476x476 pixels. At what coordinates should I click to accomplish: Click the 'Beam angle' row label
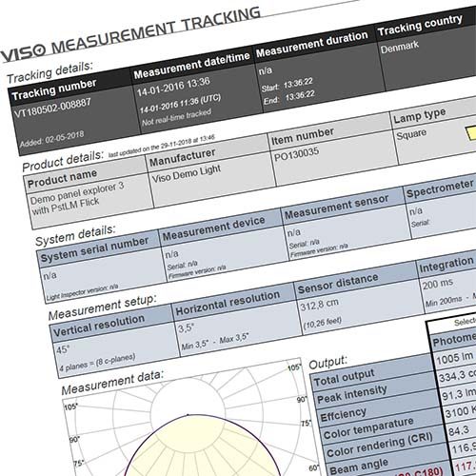[359, 466]
